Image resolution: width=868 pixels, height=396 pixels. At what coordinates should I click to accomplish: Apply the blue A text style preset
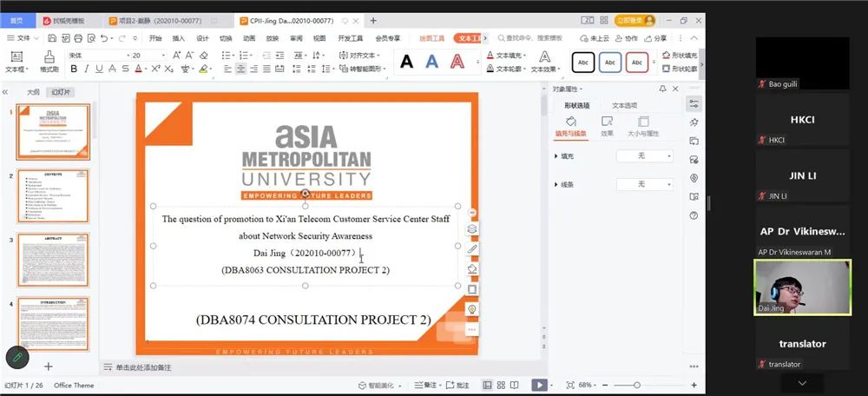[x=431, y=62]
